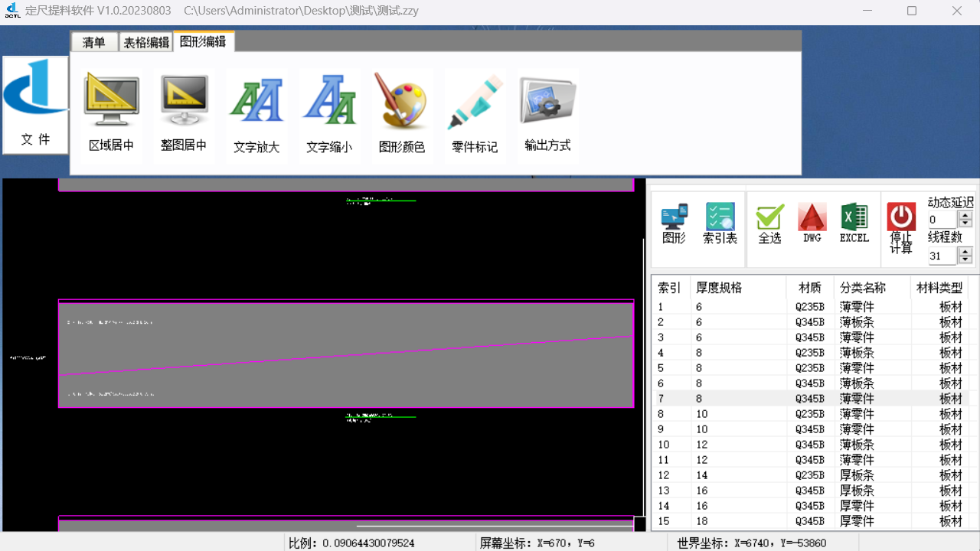
Task: Switch to the 清单 tab
Action: (x=94, y=42)
